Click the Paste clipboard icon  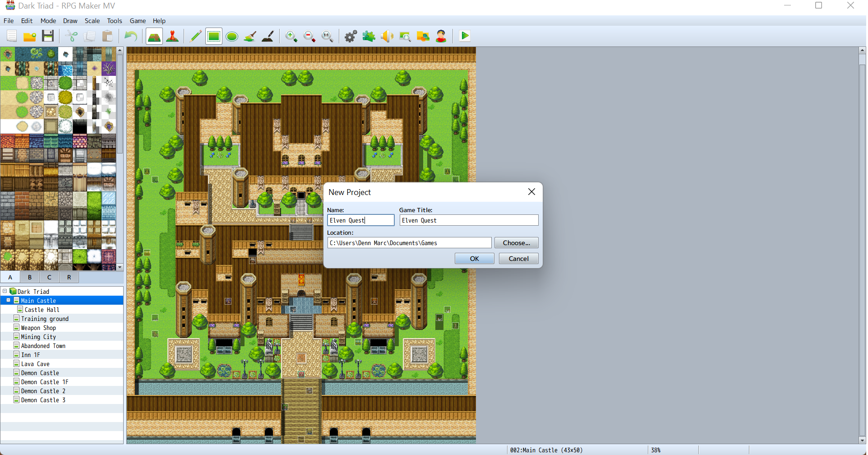pos(107,36)
